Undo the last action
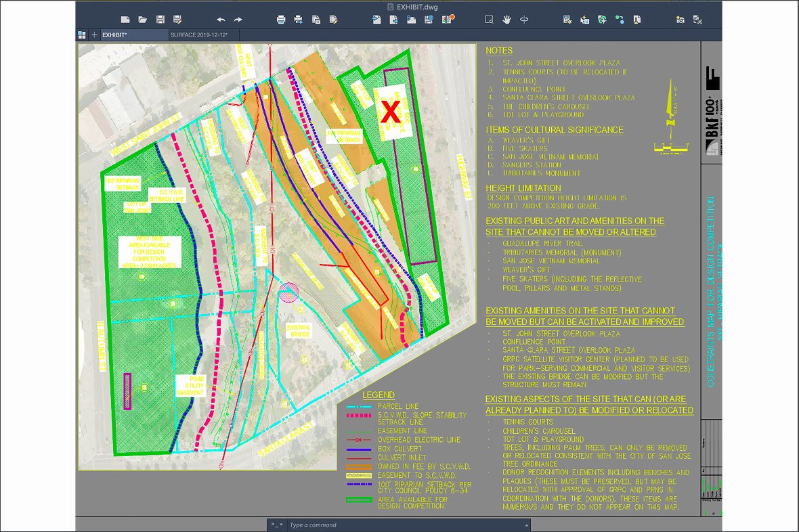The image size is (799, 532). click(221, 20)
